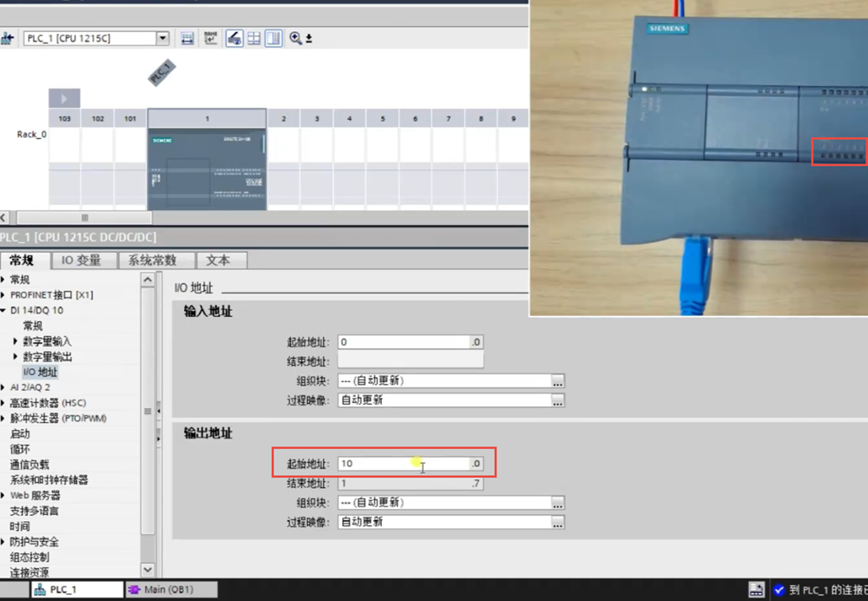The width and height of the screenshot is (868, 601).
Task: Open the 系统常数 tab
Action: click(153, 261)
